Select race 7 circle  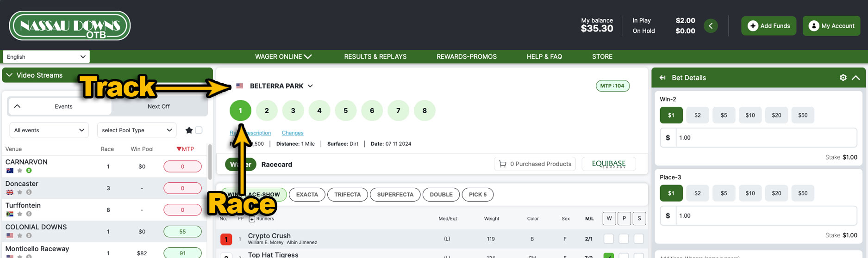[399, 111]
